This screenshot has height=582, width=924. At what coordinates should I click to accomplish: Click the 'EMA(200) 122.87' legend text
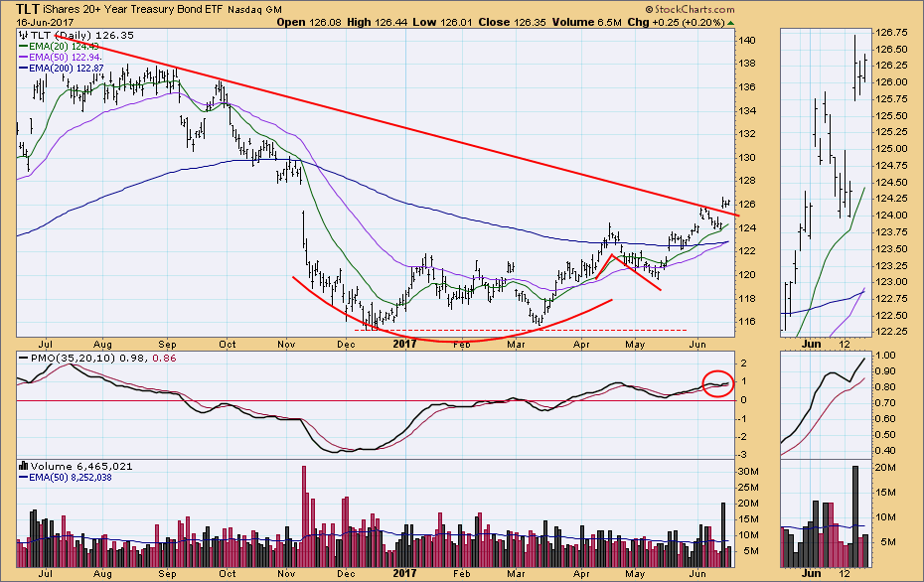pos(66,69)
